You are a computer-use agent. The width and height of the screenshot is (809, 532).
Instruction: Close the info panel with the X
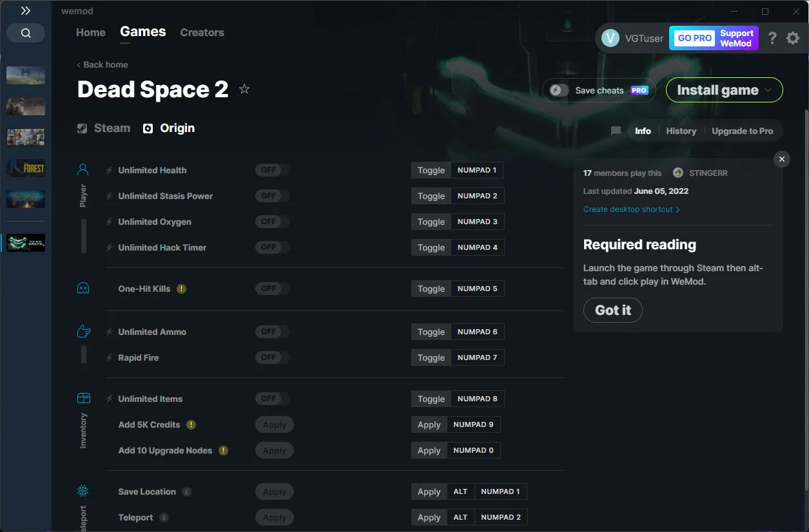(782, 159)
